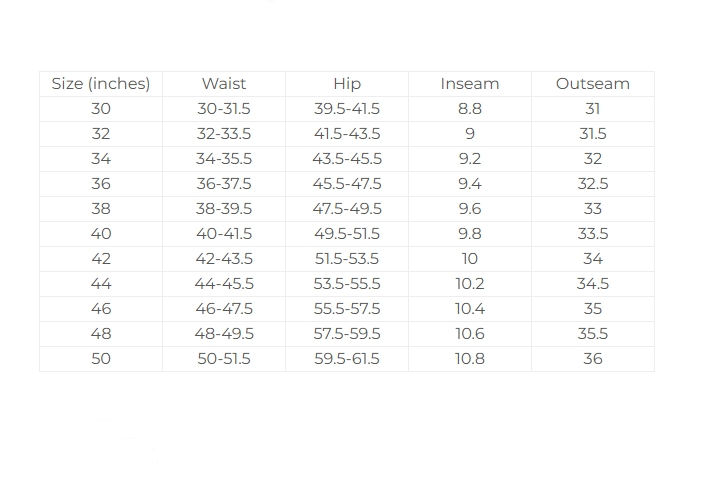This screenshot has height=478, width=710.
Task: Click the Outseam column header
Action: coord(593,84)
